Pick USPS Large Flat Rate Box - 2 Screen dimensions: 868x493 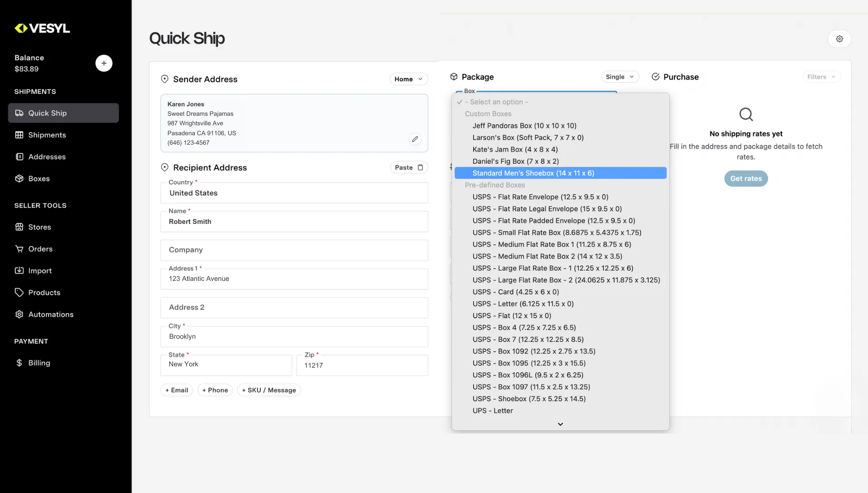pyautogui.click(x=561, y=280)
